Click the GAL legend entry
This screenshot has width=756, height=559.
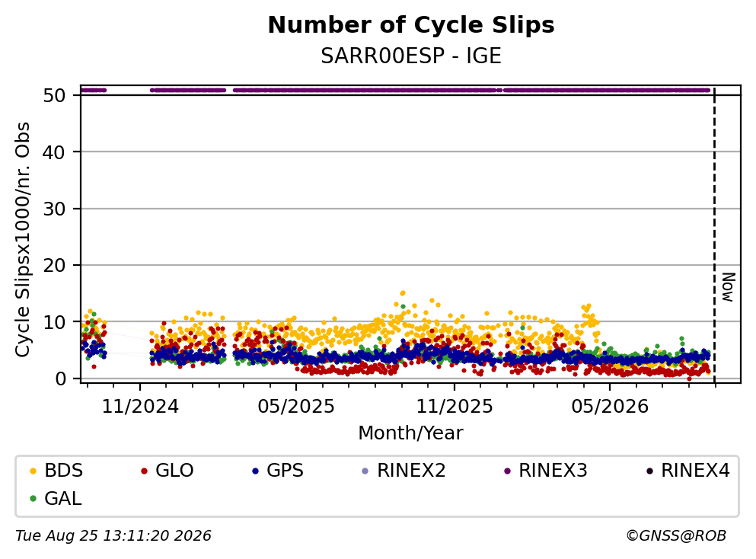(x=56, y=498)
